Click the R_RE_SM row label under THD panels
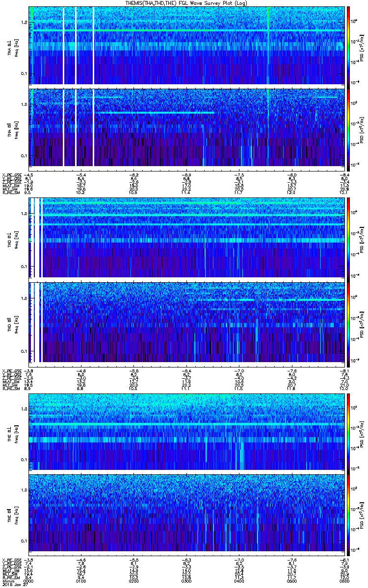This screenshot has height=588, width=368. tap(10, 388)
